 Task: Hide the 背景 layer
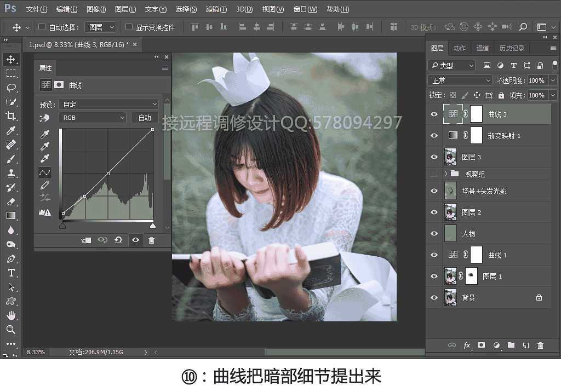click(x=434, y=297)
